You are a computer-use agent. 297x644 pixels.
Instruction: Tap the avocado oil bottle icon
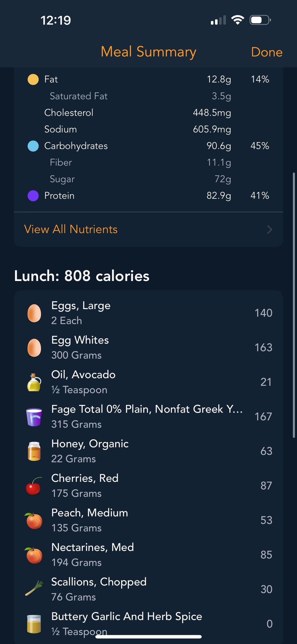tap(34, 382)
